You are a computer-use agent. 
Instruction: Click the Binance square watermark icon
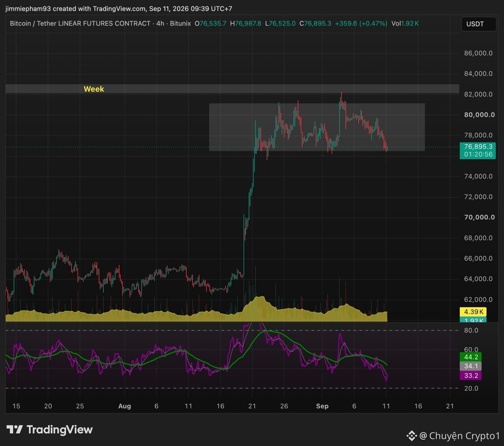click(x=411, y=436)
